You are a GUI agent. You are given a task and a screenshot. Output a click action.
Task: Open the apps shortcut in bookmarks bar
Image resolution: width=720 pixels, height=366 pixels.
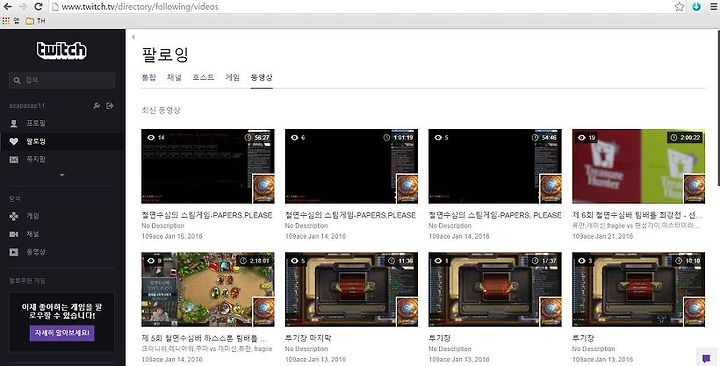coord(11,21)
